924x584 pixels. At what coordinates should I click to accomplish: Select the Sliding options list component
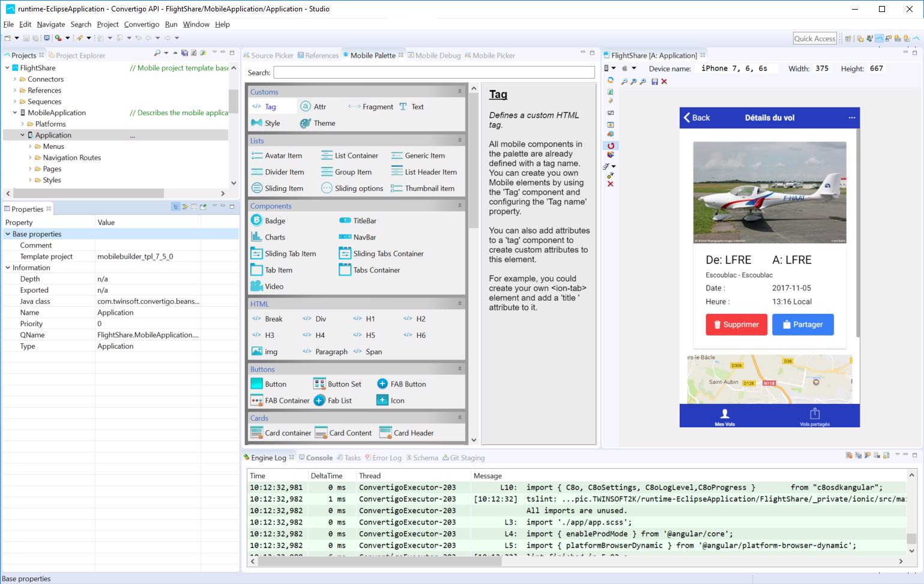(x=352, y=188)
